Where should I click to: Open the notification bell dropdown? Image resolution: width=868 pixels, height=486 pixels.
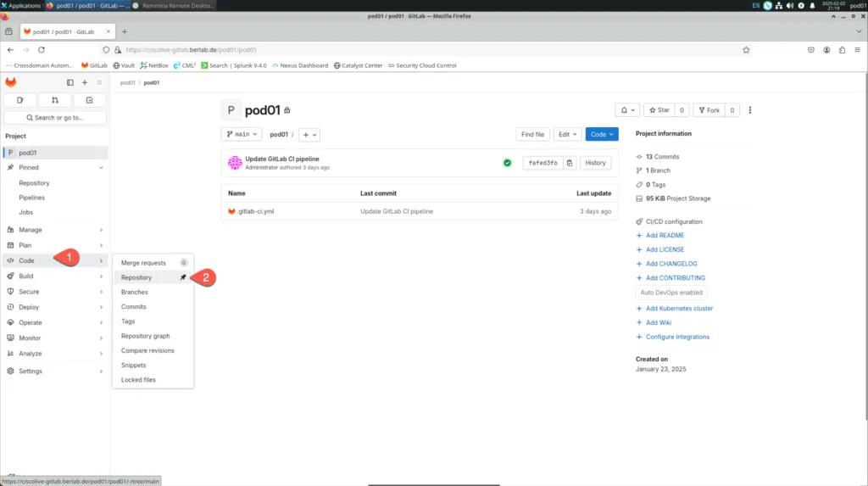[x=626, y=110]
